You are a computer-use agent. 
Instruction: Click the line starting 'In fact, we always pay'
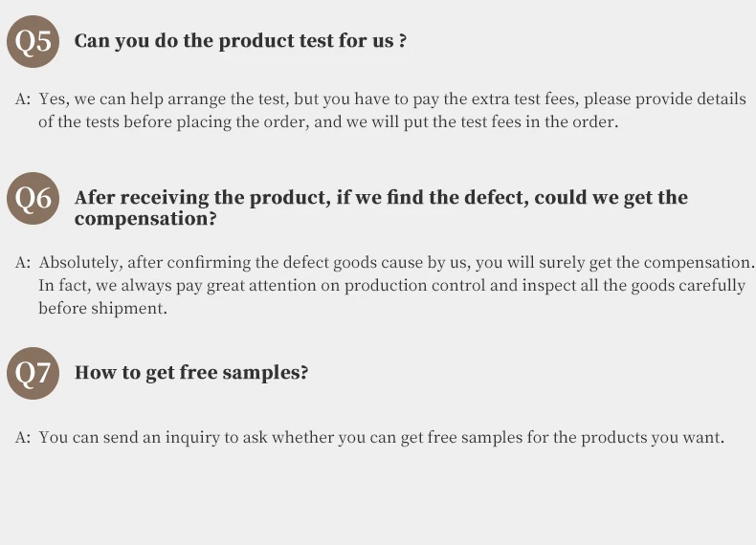pyautogui.click(x=390, y=286)
